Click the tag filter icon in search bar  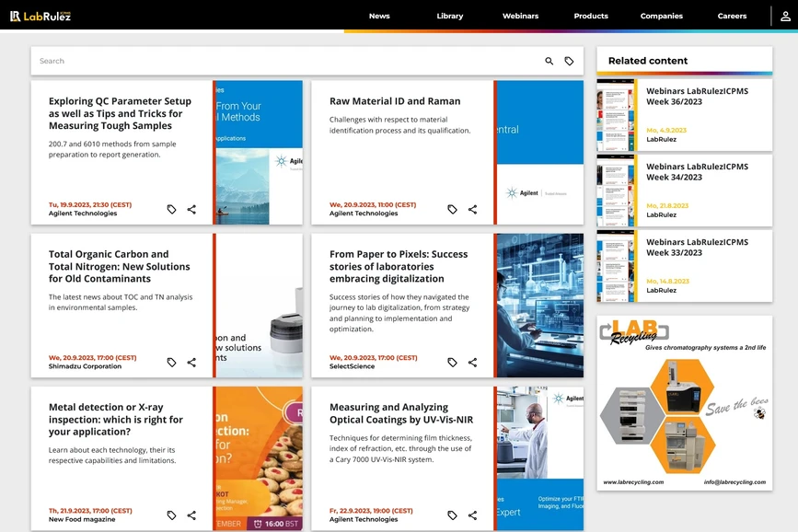569,61
